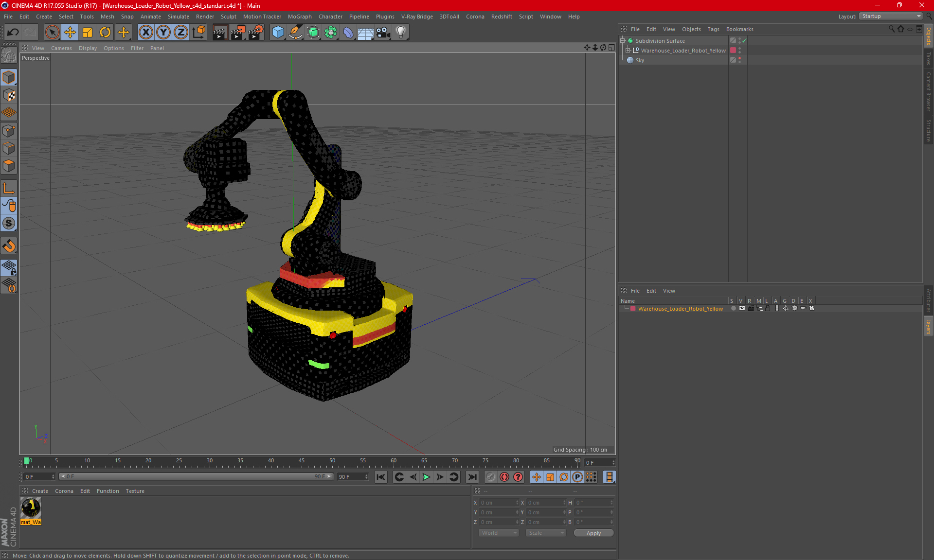
Task: Open the Character menu
Action: tap(330, 17)
